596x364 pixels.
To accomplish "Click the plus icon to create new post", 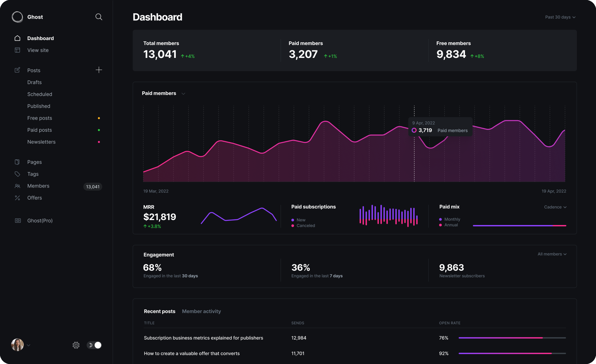I will tap(99, 70).
